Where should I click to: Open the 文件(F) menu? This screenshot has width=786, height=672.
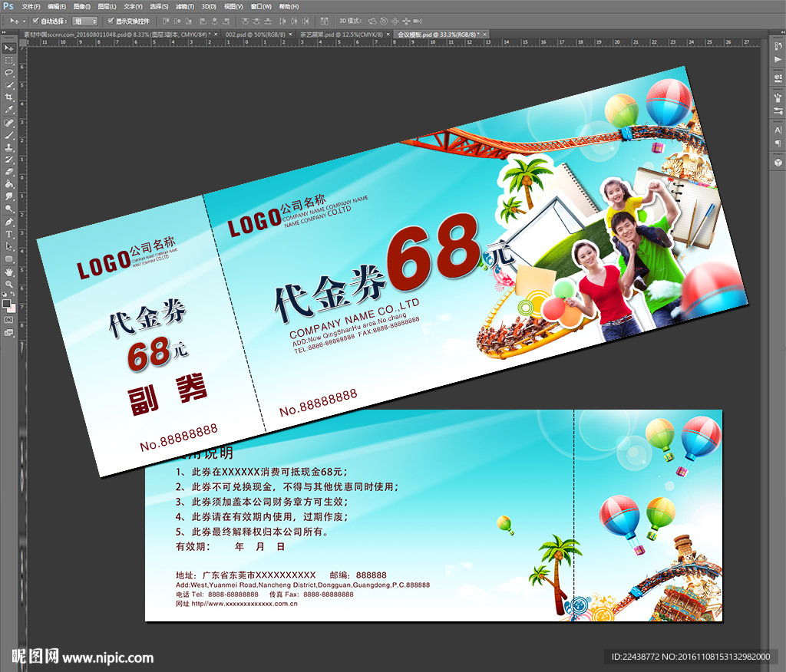31,6
